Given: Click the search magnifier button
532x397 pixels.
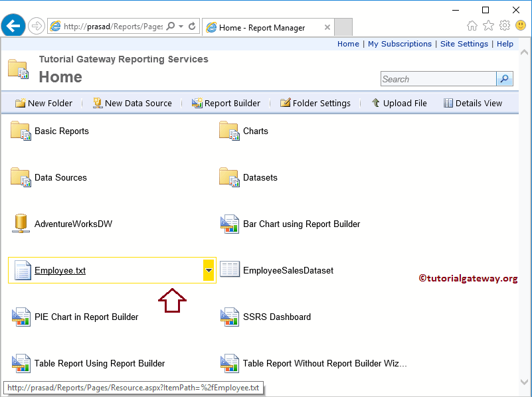Looking at the screenshot, I should point(504,78).
